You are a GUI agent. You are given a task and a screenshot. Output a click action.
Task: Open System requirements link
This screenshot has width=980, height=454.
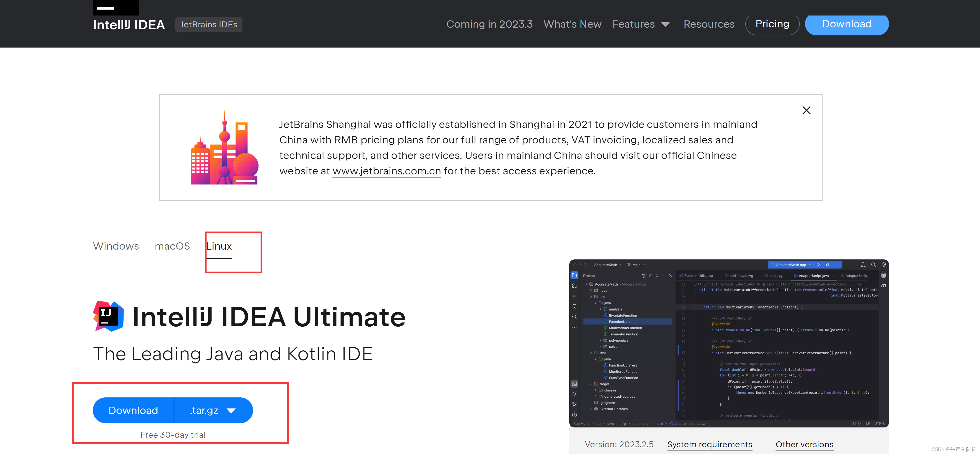point(710,444)
